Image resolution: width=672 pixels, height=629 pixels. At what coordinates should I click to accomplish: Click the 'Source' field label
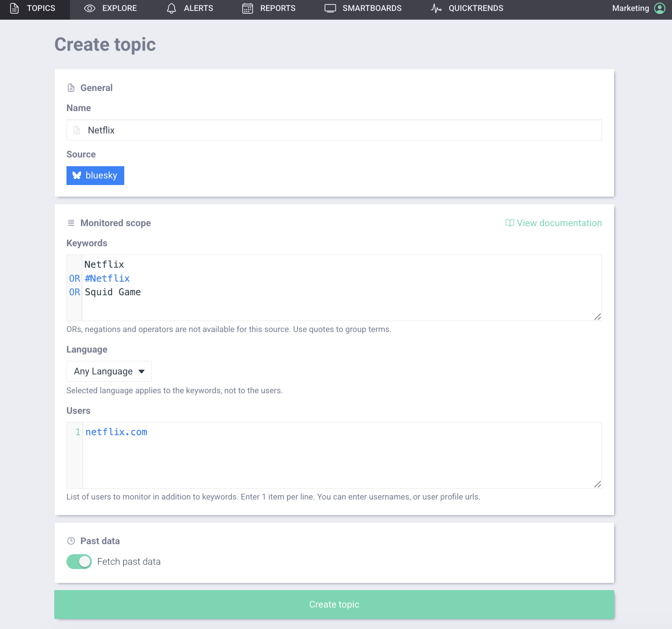pyautogui.click(x=81, y=154)
